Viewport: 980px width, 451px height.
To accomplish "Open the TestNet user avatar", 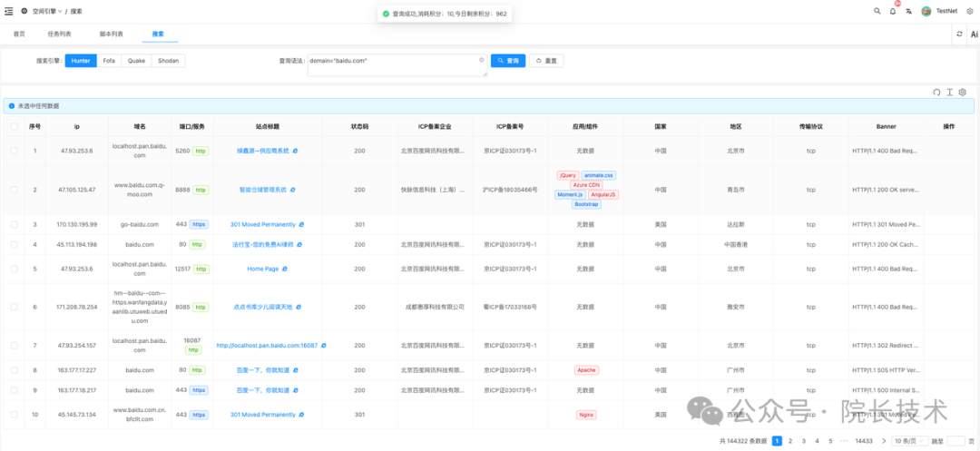I will coord(926,11).
